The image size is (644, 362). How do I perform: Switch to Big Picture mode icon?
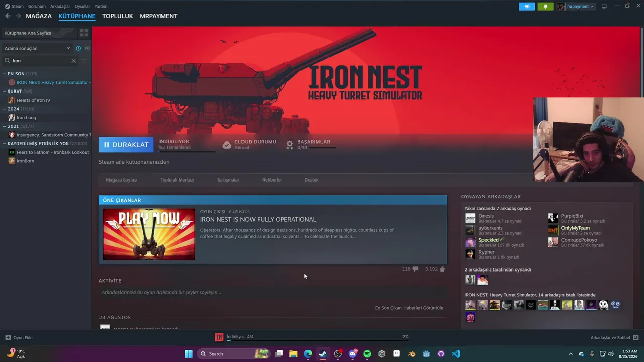[x=604, y=6]
